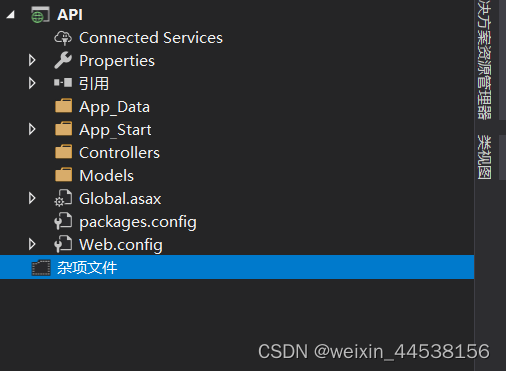Viewport: 506px width, 371px height.
Task: Open the Connected Services cloud icon
Action: tap(63, 38)
